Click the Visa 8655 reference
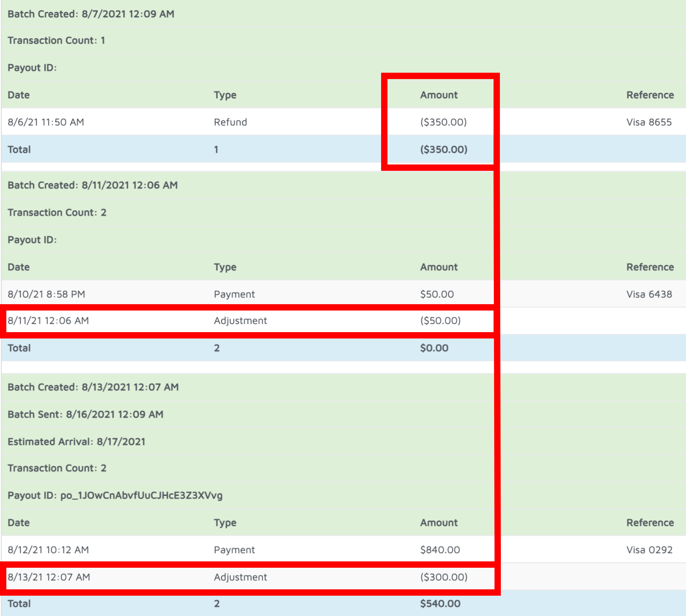The width and height of the screenshot is (686, 616). point(649,122)
